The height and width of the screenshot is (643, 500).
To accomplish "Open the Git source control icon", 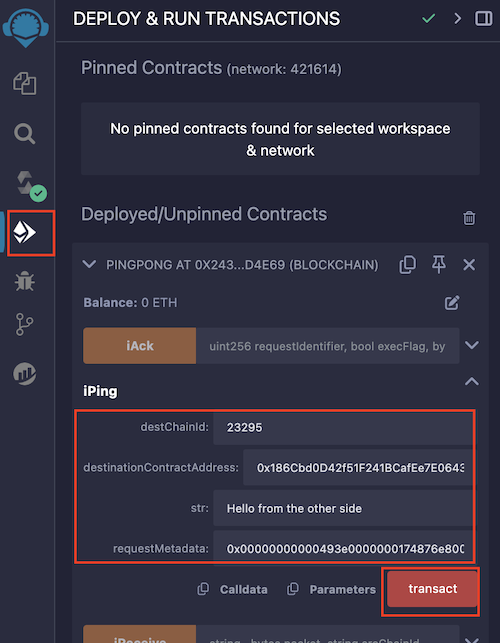I will point(25,324).
